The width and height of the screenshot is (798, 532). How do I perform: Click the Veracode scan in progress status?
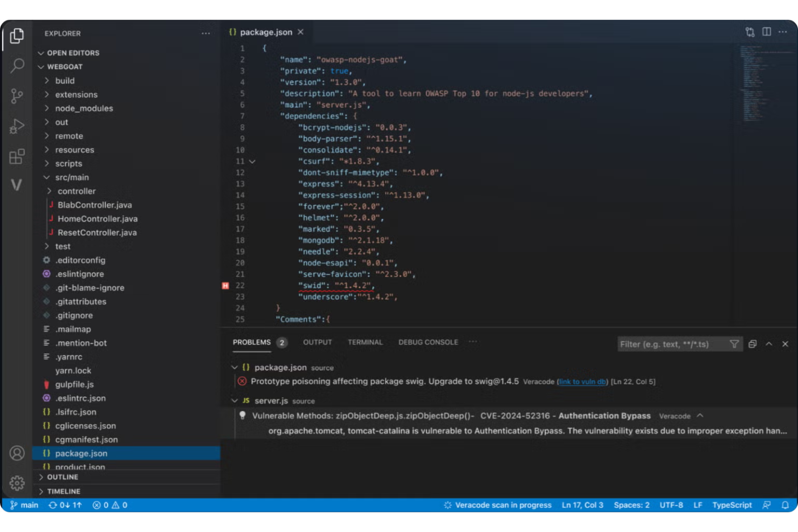point(498,505)
